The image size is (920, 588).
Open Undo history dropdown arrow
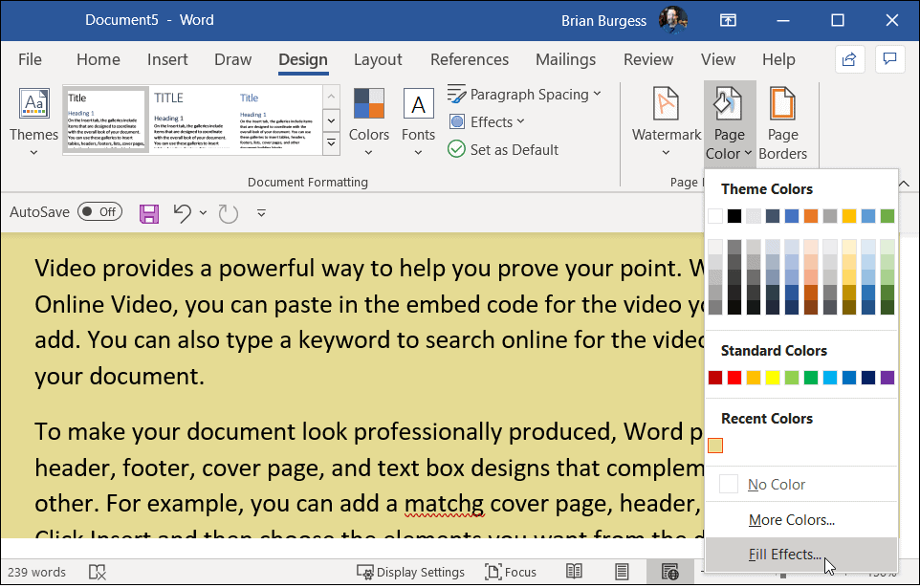point(203,213)
